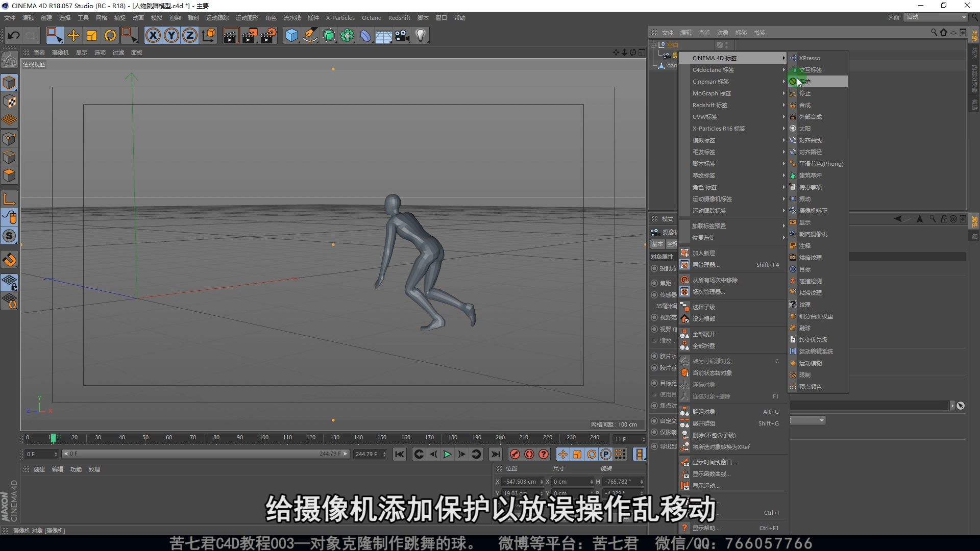Choose 振动 tag in submenu
This screenshot has width=980, height=551.
click(x=818, y=199)
